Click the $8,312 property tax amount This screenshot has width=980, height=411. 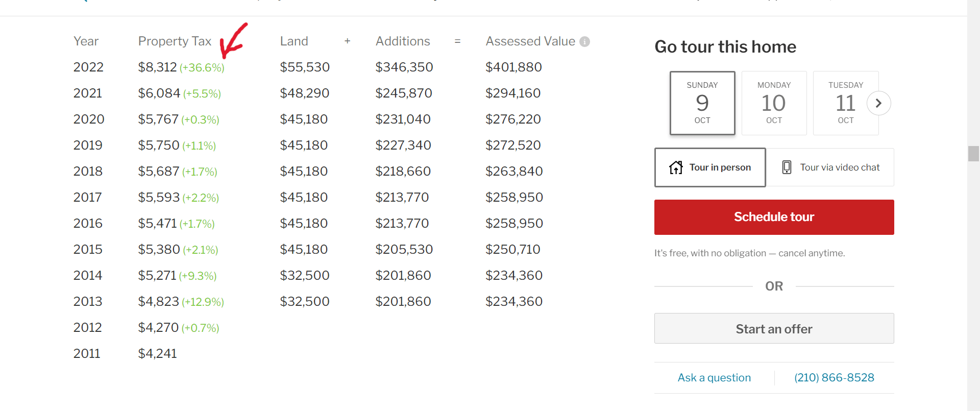(158, 67)
